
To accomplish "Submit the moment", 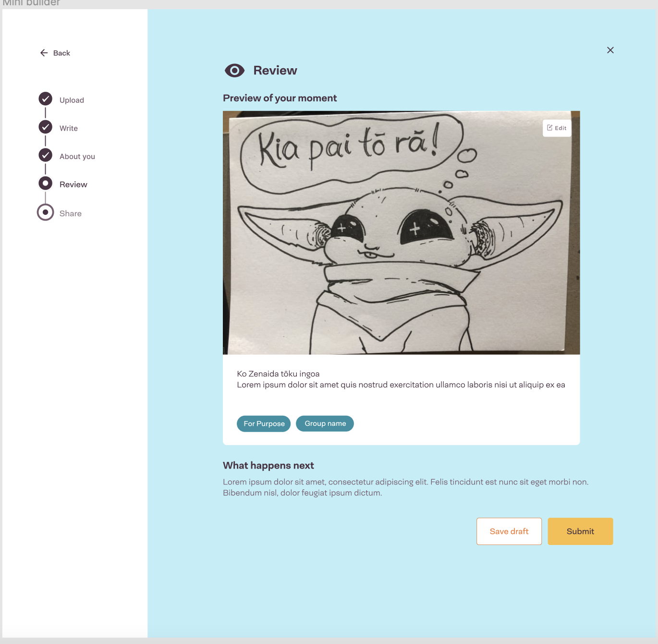I will (x=580, y=532).
